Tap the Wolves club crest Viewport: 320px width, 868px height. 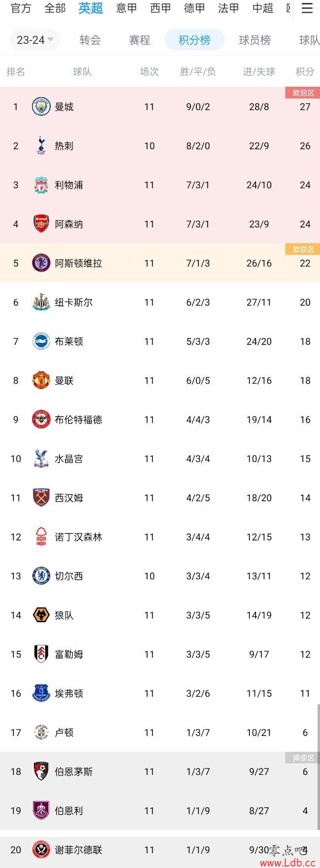tap(41, 615)
